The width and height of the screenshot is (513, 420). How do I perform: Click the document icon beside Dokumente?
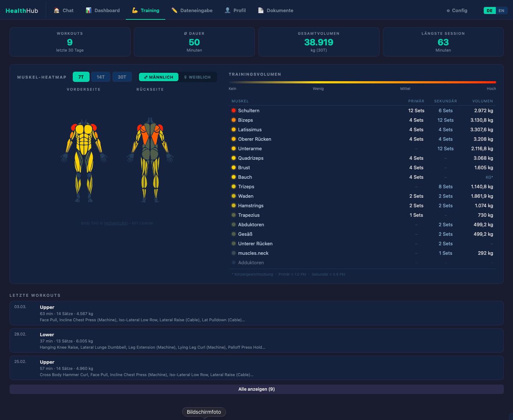pos(261,10)
